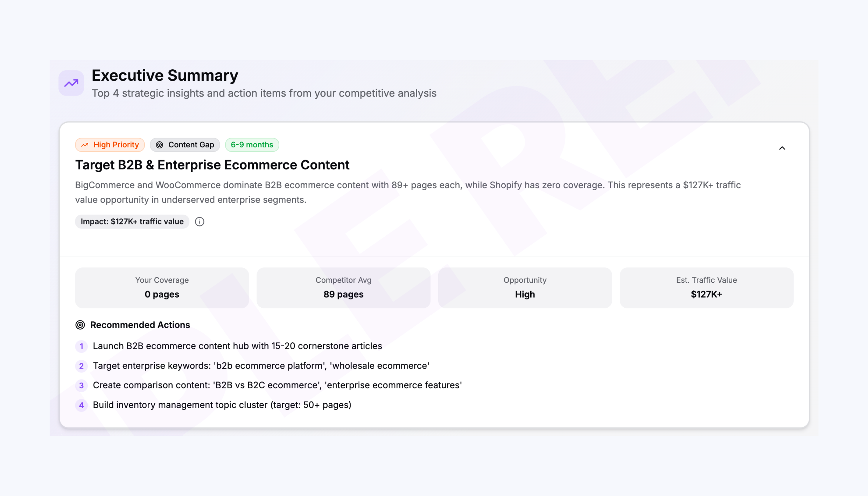
Task: Toggle the High Priority label
Action: 115,145
